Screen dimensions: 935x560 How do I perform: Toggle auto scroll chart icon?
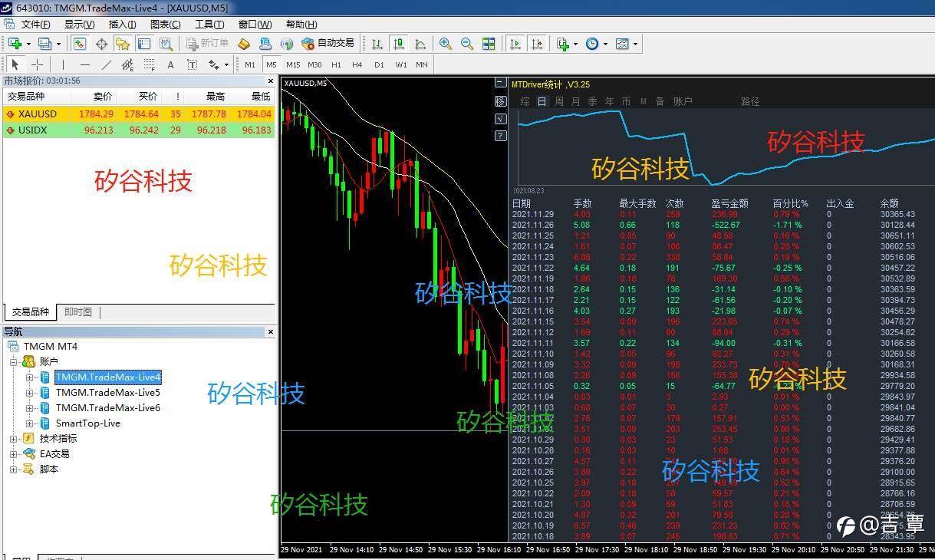coord(516,44)
